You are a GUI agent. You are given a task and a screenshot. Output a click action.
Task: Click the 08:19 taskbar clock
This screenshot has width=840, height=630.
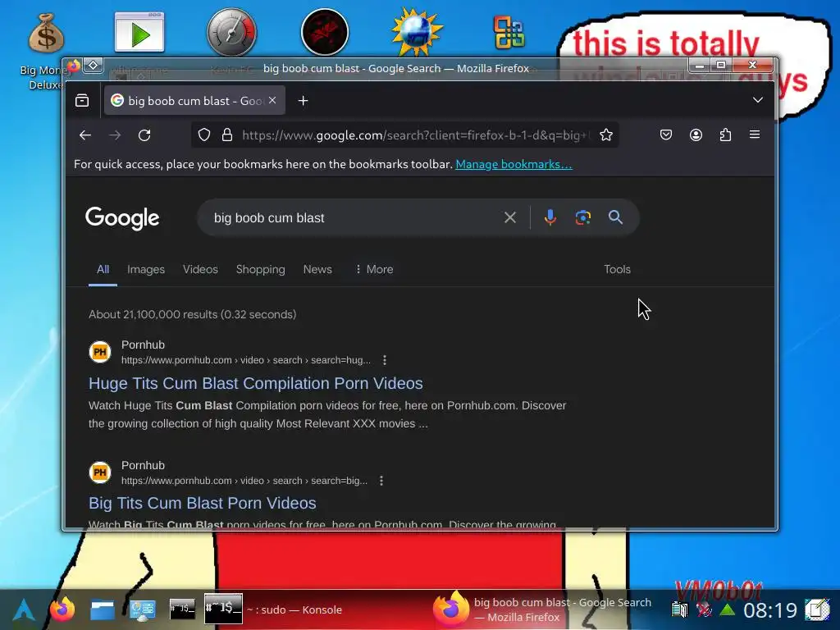tap(769, 610)
